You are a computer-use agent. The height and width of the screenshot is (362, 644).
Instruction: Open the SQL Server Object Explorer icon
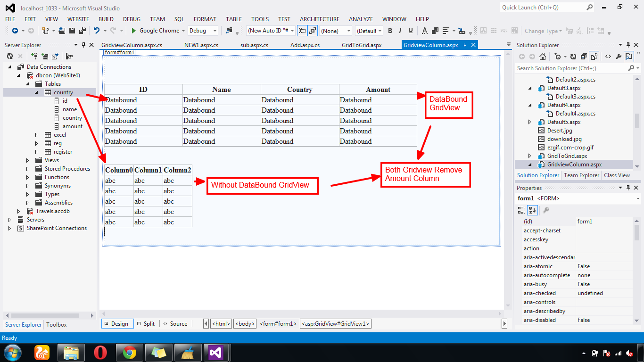tap(54, 56)
